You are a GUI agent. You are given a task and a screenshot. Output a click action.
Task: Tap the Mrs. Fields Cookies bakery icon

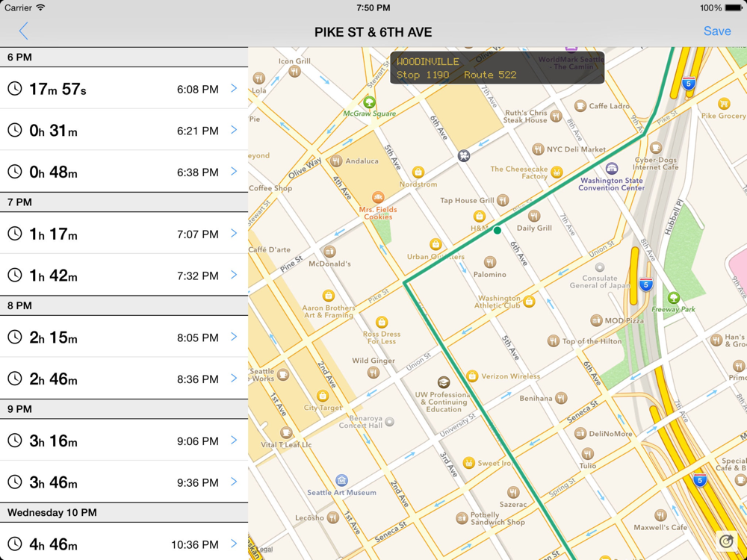click(x=378, y=197)
